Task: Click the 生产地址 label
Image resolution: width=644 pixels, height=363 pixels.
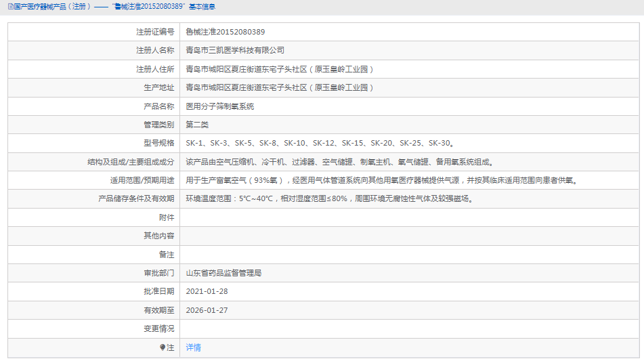Action: (159, 87)
